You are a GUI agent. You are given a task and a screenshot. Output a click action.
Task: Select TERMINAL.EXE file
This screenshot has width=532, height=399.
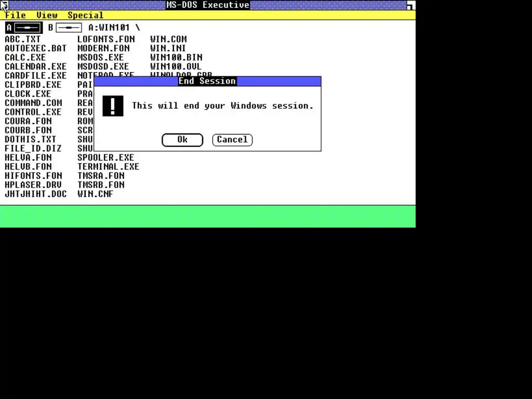click(108, 167)
